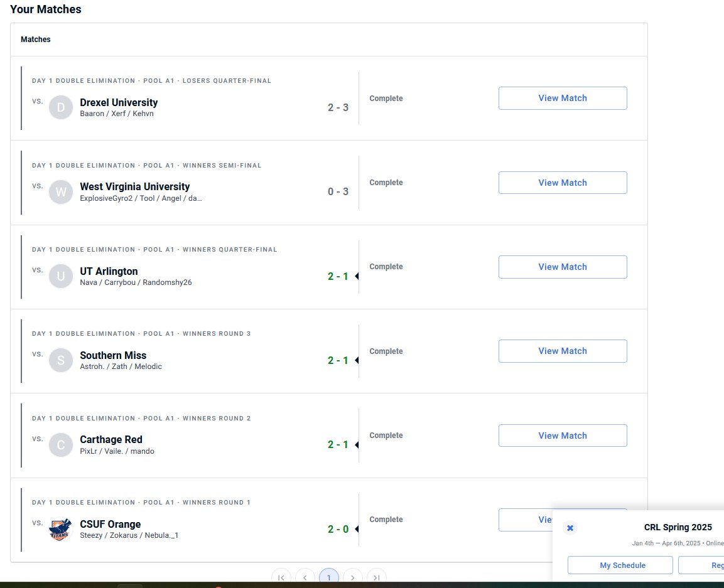
Task: Click roster text 'Baaron / Xerf / Kehvn'
Action: 117,114
